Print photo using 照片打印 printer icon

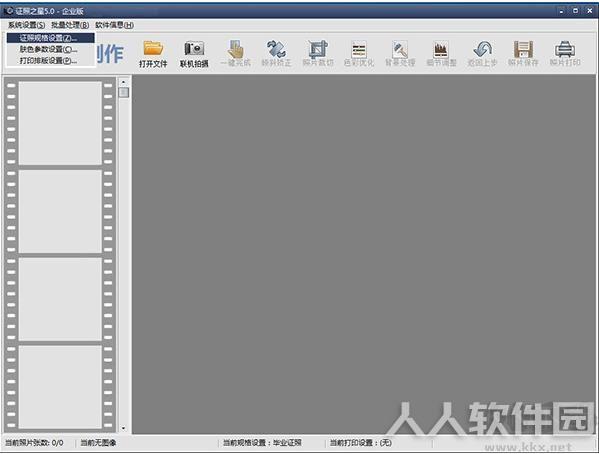[x=565, y=54]
